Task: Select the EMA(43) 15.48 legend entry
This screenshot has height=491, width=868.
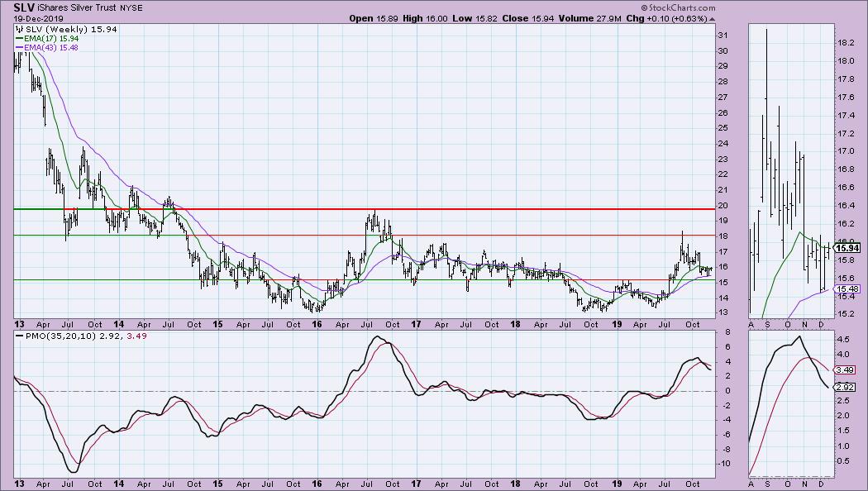Action: click(51, 48)
